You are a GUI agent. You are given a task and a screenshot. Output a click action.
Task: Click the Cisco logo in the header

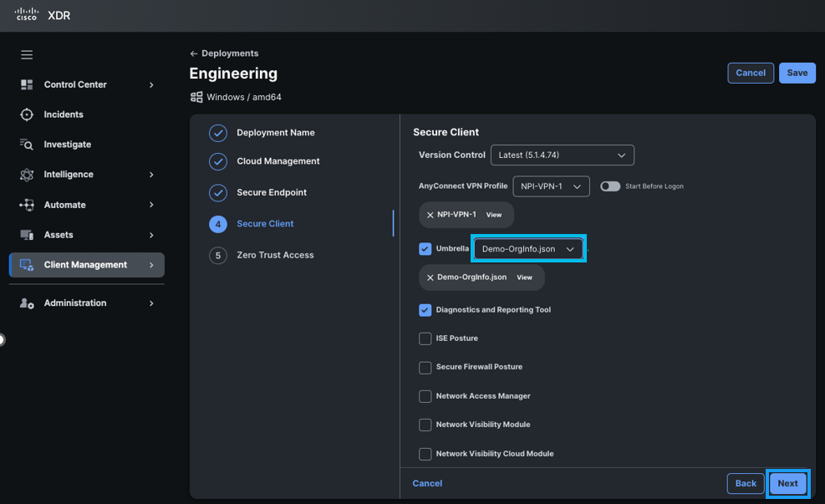tap(26, 15)
